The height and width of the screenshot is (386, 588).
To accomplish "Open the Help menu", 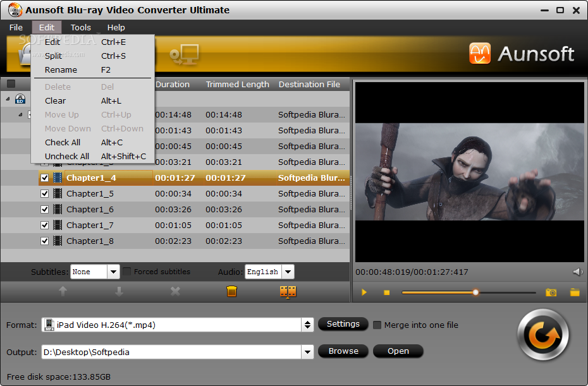I will (x=116, y=27).
